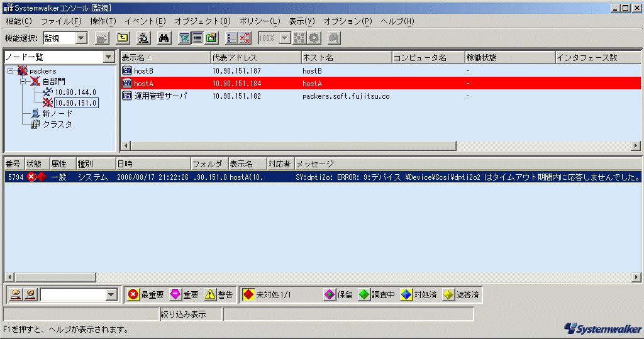Screen dimensions: 644x339
Task: Open the 操作(T) menu
Action: pyautogui.click(x=103, y=21)
